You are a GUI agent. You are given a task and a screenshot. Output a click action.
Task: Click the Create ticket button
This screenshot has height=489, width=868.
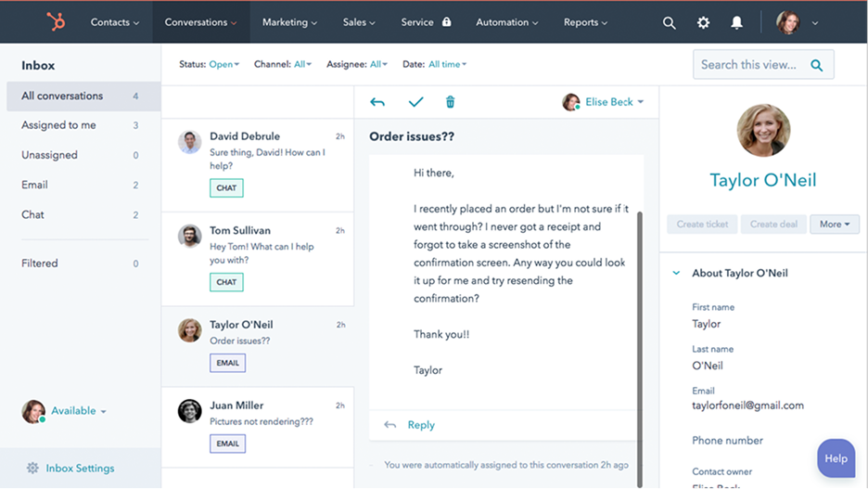click(x=702, y=225)
